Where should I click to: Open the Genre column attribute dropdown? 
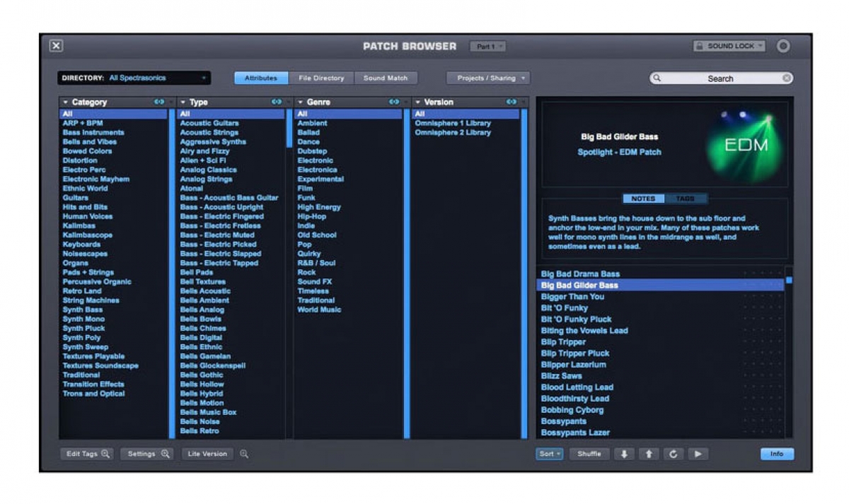[x=301, y=102]
